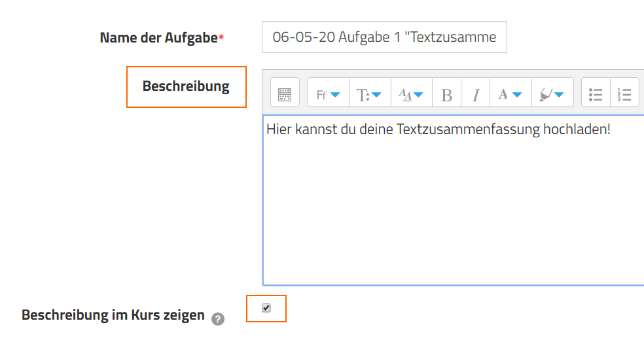
Task: Click the text 'Hier kannst du deine Textzusammenfassung hochladen!'
Action: tap(438, 129)
